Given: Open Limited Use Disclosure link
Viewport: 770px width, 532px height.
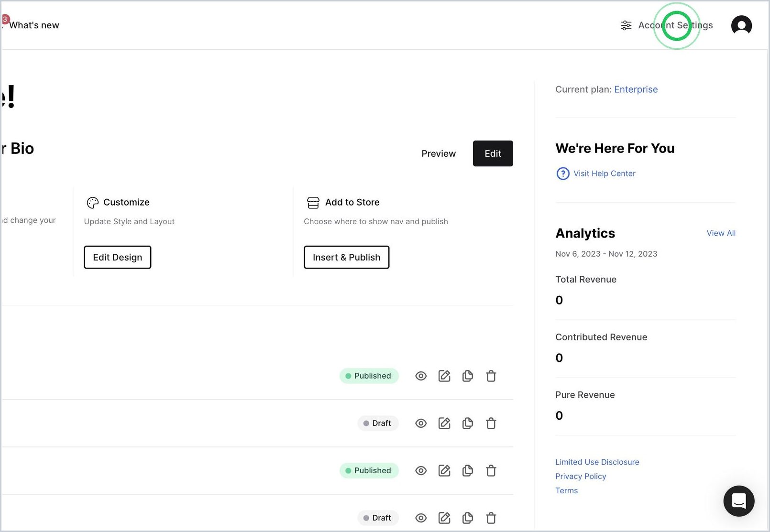Looking at the screenshot, I should click(597, 462).
